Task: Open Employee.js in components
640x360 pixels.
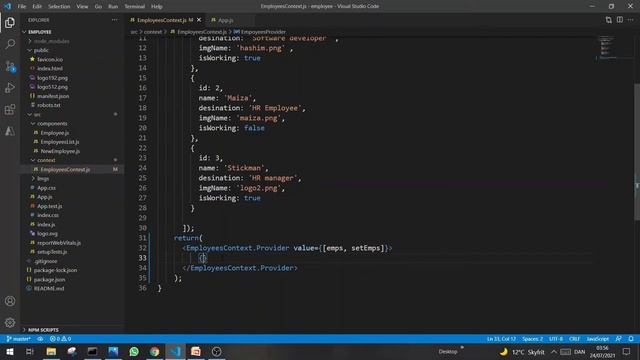Action: [x=55, y=133]
